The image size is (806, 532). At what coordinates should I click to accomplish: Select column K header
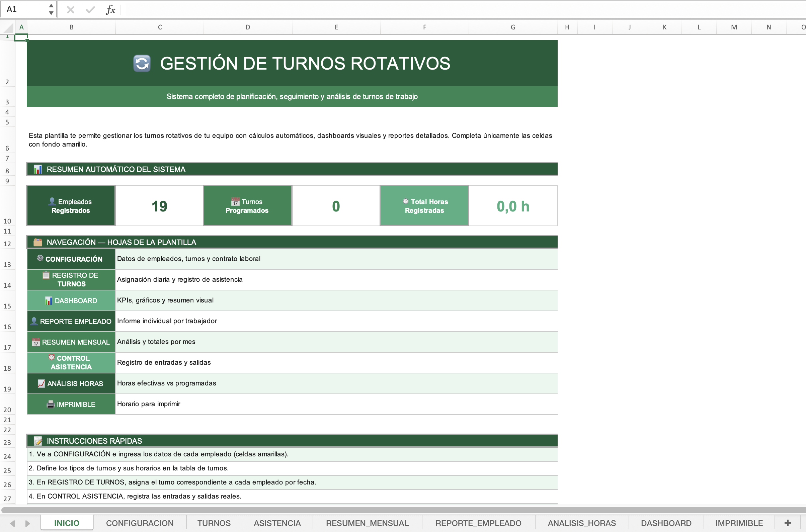coord(664,27)
